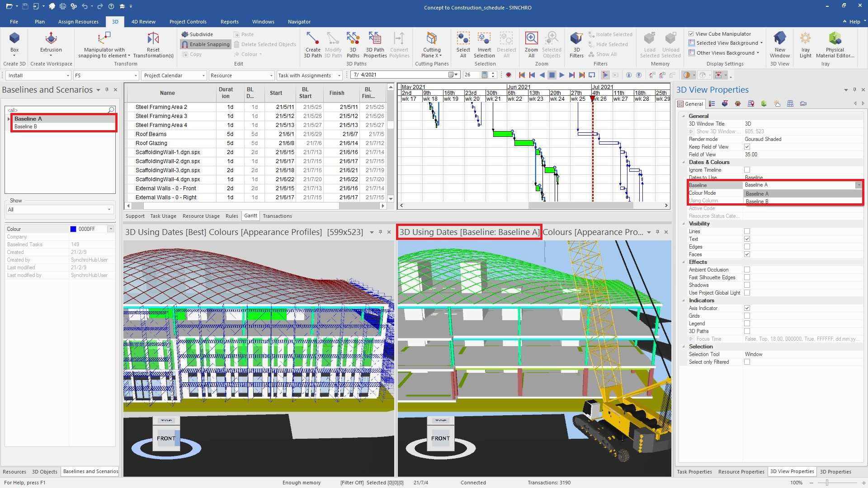
Task: Toggle the Axis Indicator checkbox
Action: [x=747, y=308]
